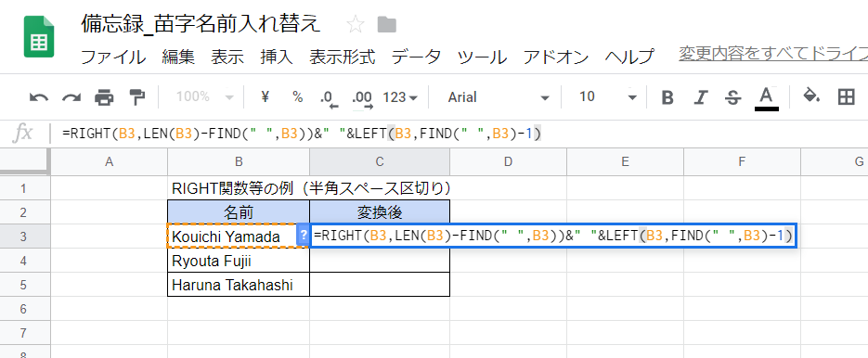
Task: Decrease decimal places
Action: [x=329, y=98]
